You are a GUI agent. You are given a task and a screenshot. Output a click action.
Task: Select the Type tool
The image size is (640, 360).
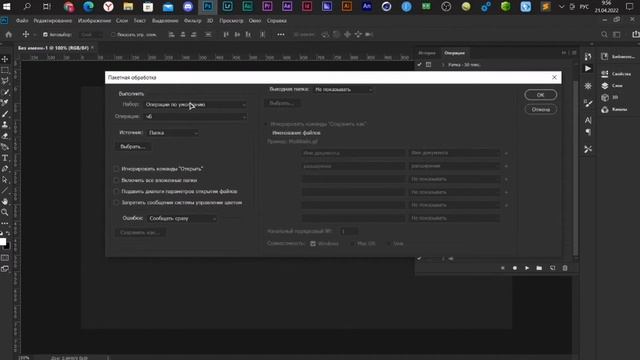point(5,158)
